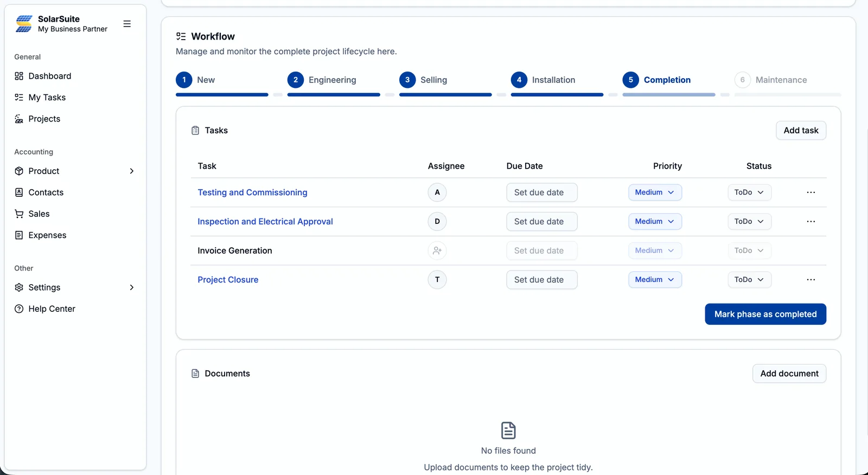Screen dimensions: 868x475
Task: Open status dropdown for Testing and Commissioning
Action: (x=749, y=192)
